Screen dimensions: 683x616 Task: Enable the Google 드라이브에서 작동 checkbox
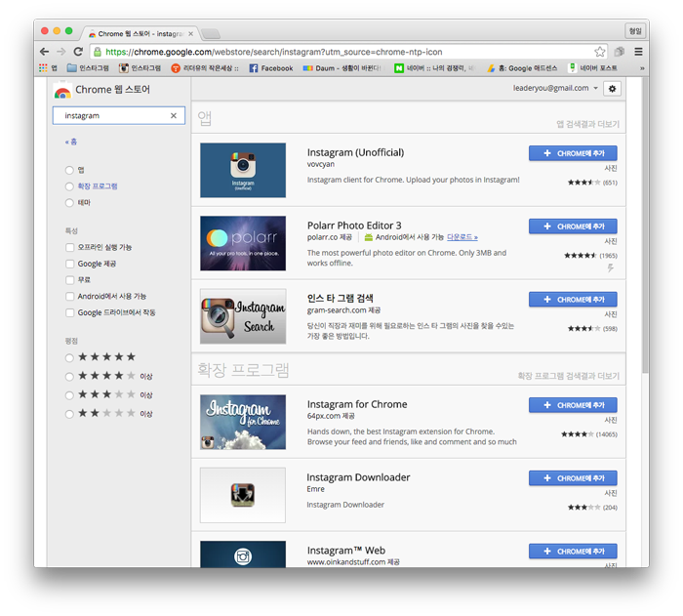tap(69, 312)
